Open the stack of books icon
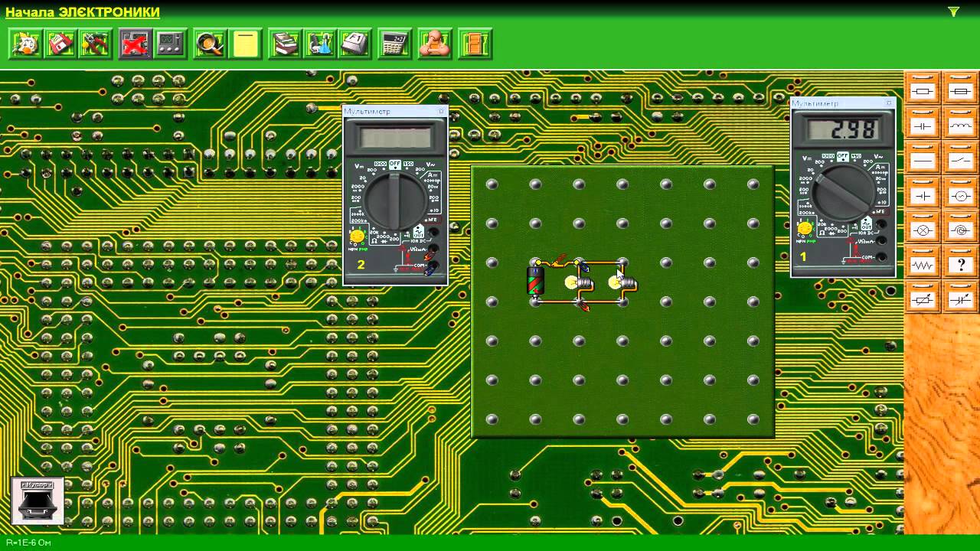Viewport: 980px width, 551px height. (286, 44)
